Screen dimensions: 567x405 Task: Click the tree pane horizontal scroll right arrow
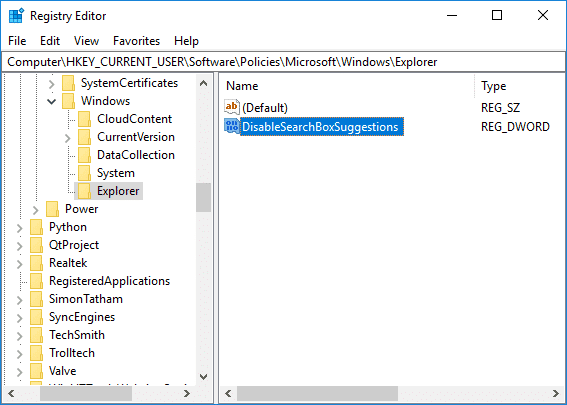coord(187,393)
